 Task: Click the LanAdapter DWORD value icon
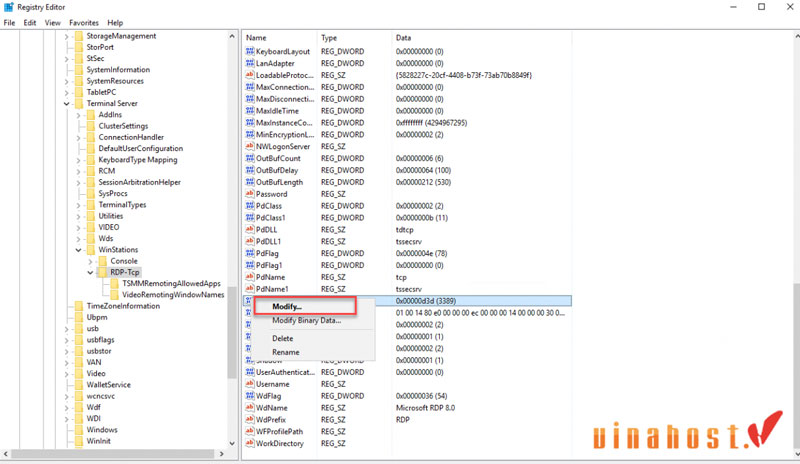249,63
